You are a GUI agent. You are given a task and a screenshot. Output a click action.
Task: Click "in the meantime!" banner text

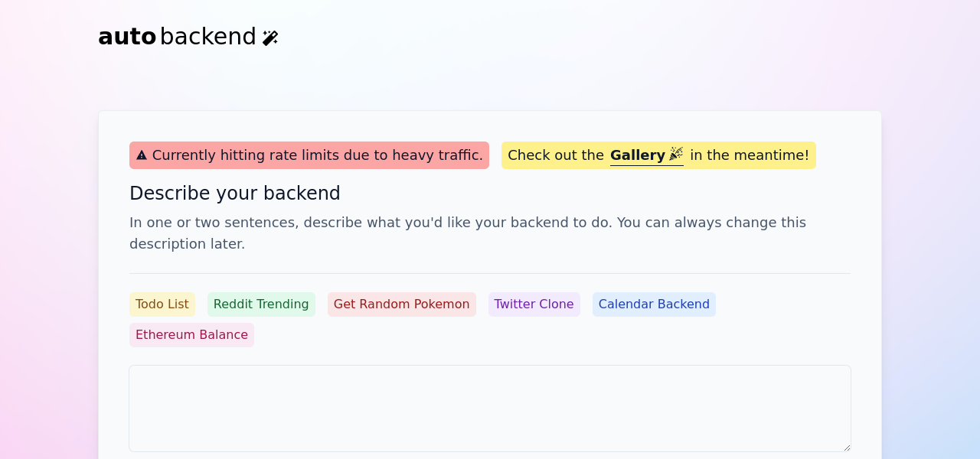point(750,155)
